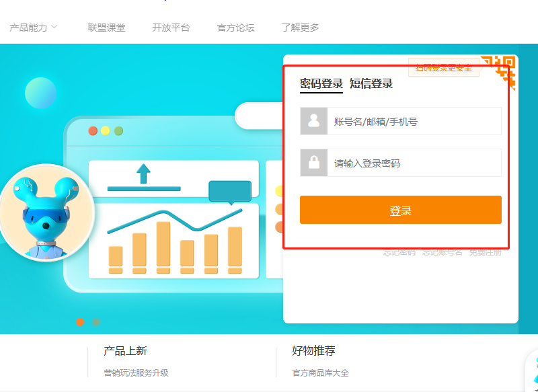Select the first orange carousel dot
538x392 pixels.
(x=80, y=322)
